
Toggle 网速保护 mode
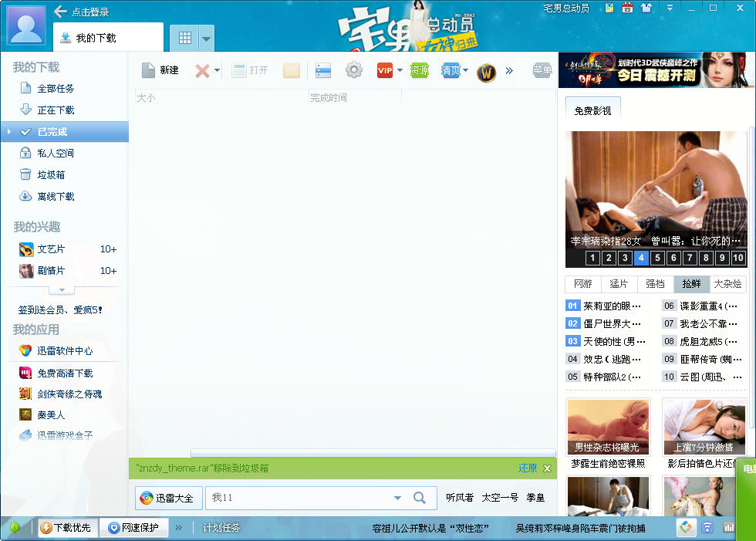pyautogui.click(x=133, y=528)
